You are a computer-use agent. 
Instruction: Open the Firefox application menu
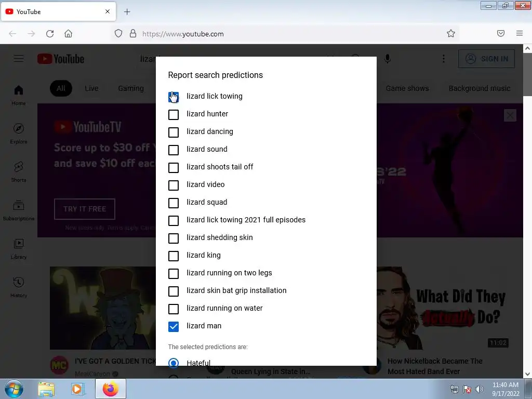tap(520, 33)
